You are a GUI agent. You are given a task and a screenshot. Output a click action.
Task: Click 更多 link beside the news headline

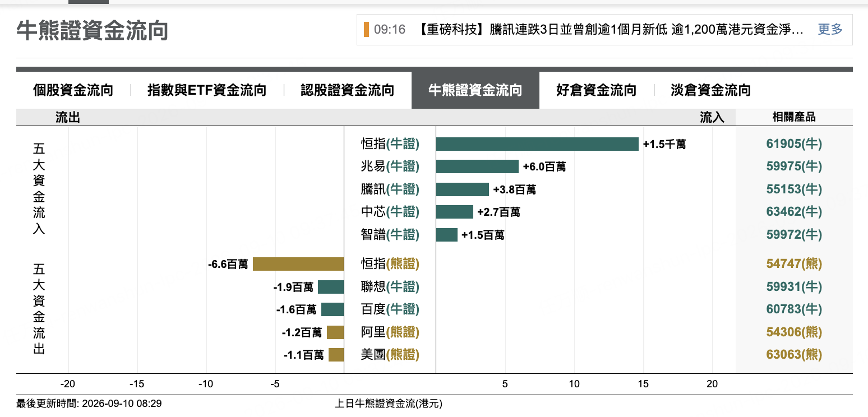coord(830,30)
